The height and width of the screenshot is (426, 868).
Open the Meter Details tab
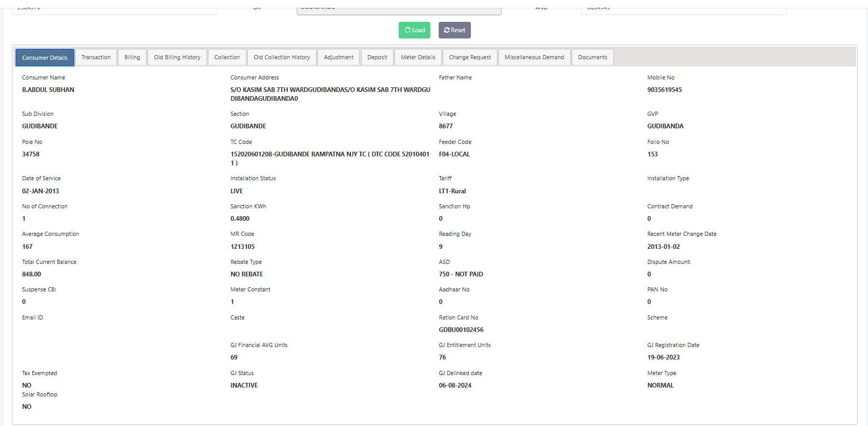[x=418, y=57]
